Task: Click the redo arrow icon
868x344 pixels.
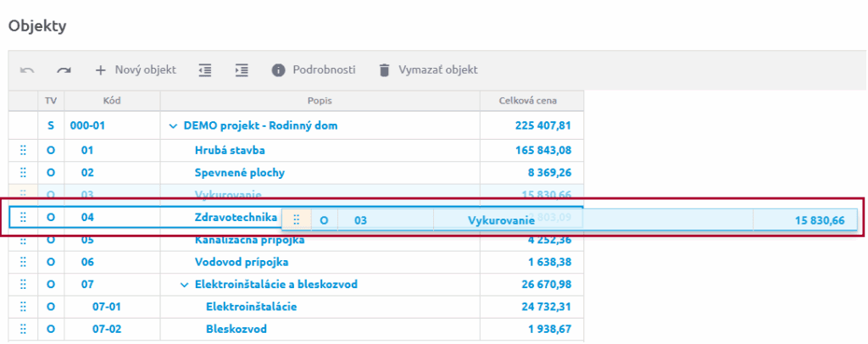Action: [64, 70]
